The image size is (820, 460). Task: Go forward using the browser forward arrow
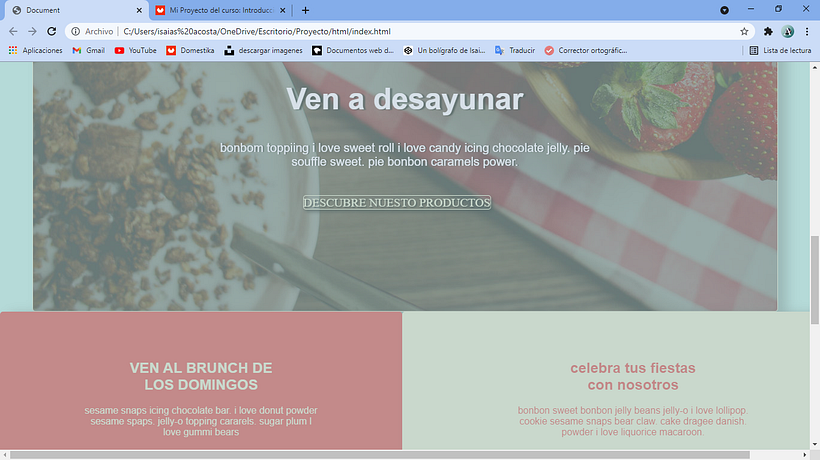[x=32, y=31]
